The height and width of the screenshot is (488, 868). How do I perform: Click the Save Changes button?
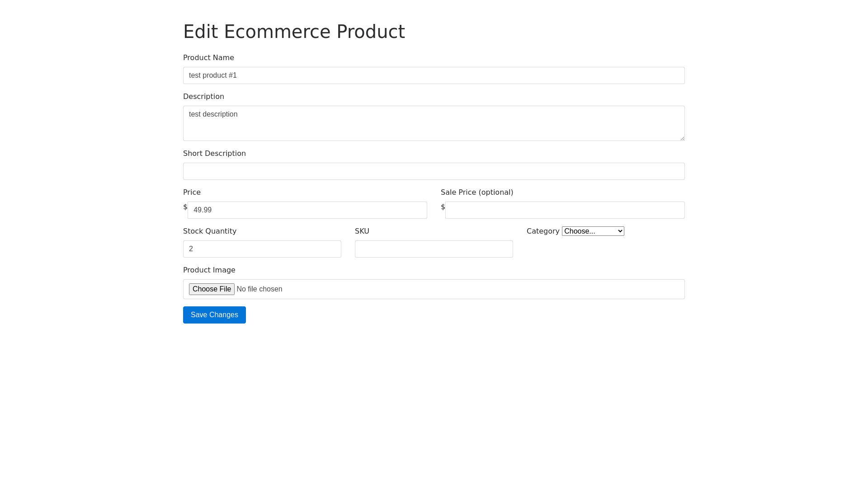[214, 315]
